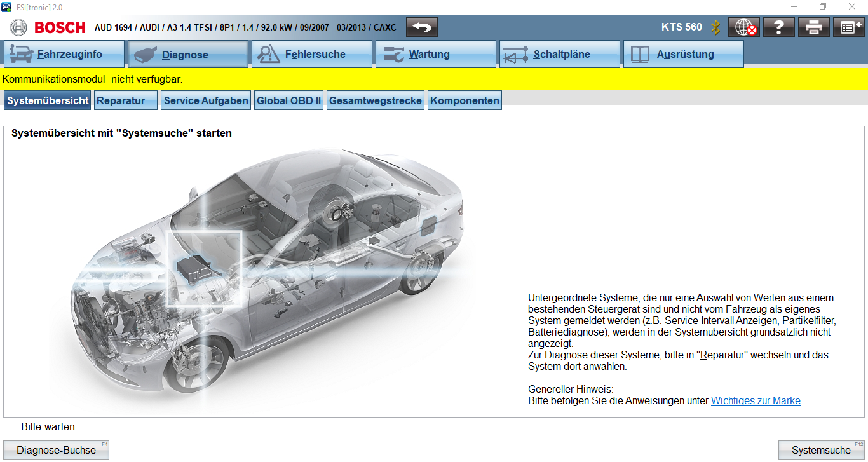Screen dimensions: 868x462
Task: Open the main menu list icon
Action: 848,27
